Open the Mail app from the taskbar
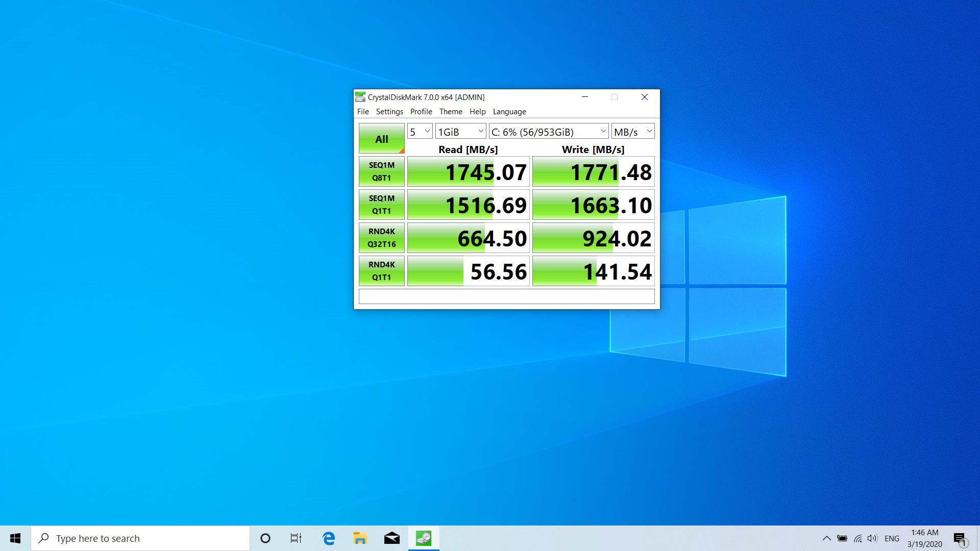 tap(392, 538)
